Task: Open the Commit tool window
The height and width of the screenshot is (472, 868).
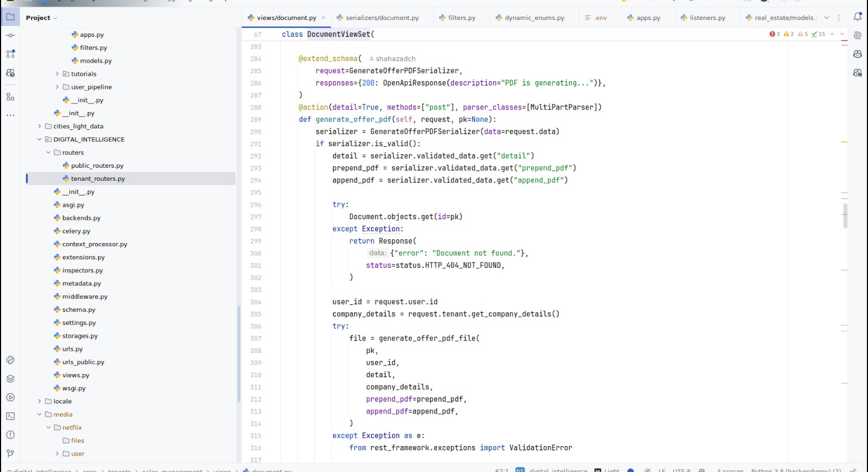Action: [10, 36]
